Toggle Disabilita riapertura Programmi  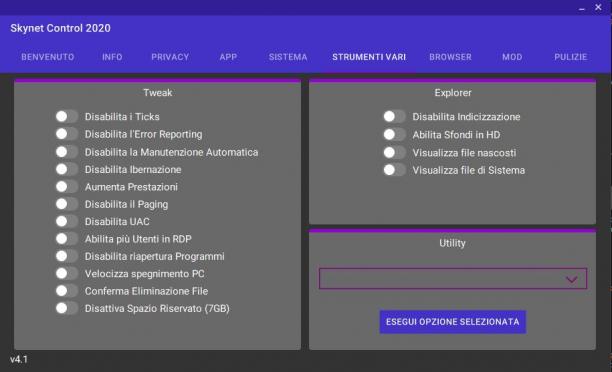[x=66, y=256]
